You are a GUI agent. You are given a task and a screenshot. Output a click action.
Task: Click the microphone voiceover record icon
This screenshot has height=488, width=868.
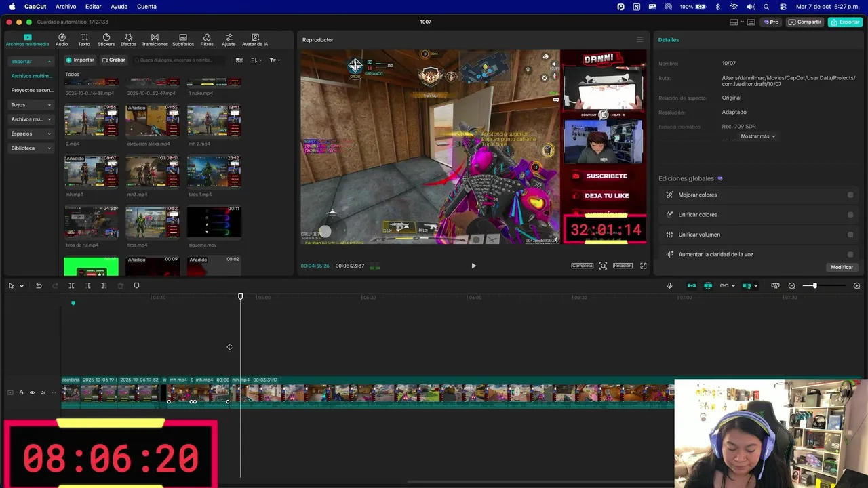(x=669, y=285)
